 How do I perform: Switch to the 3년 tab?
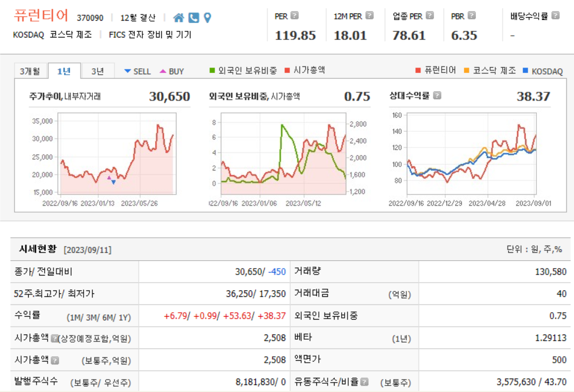(97, 70)
